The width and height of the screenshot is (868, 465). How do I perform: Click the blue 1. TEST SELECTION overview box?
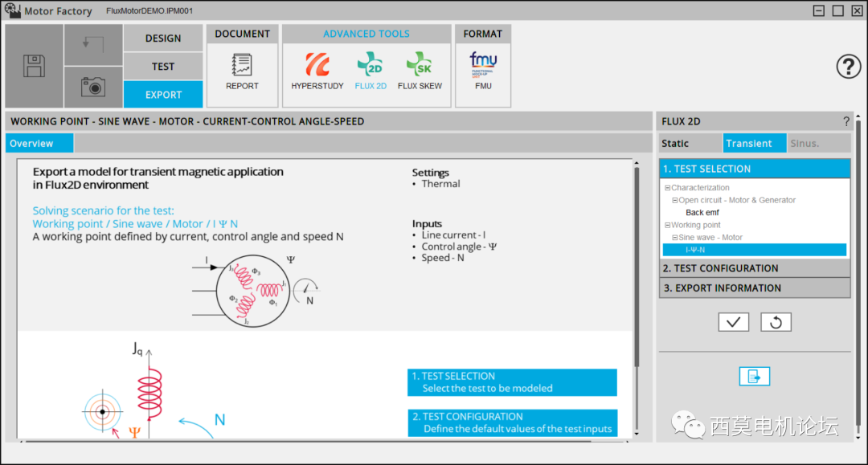512,382
